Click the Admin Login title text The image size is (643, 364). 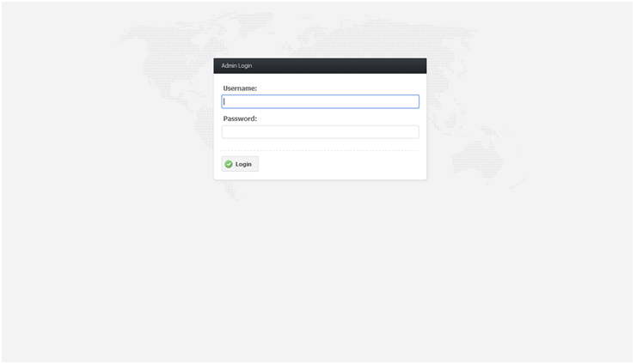pyautogui.click(x=236, y=65)
